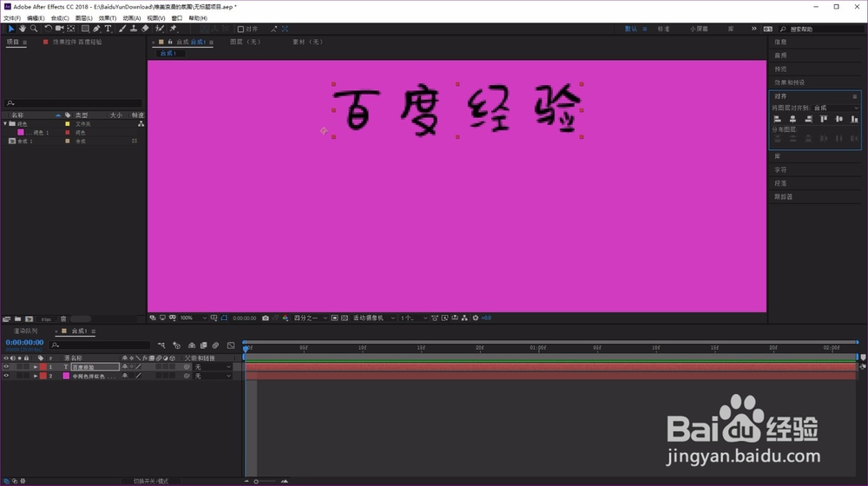Select the Selection arrow tool
868x486 pixels.
coord(10,29)
